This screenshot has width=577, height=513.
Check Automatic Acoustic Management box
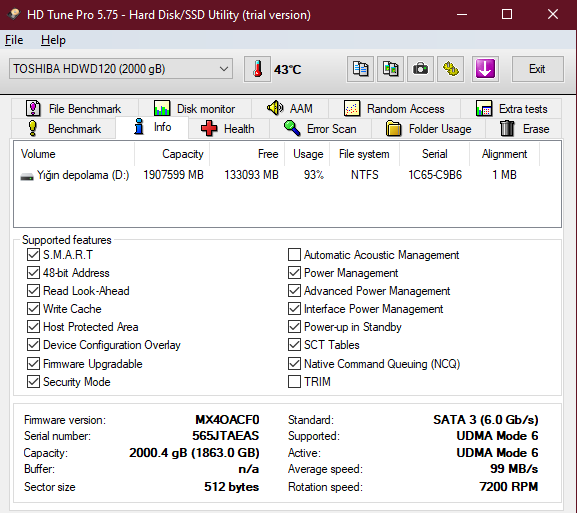(x=294, y=255)
